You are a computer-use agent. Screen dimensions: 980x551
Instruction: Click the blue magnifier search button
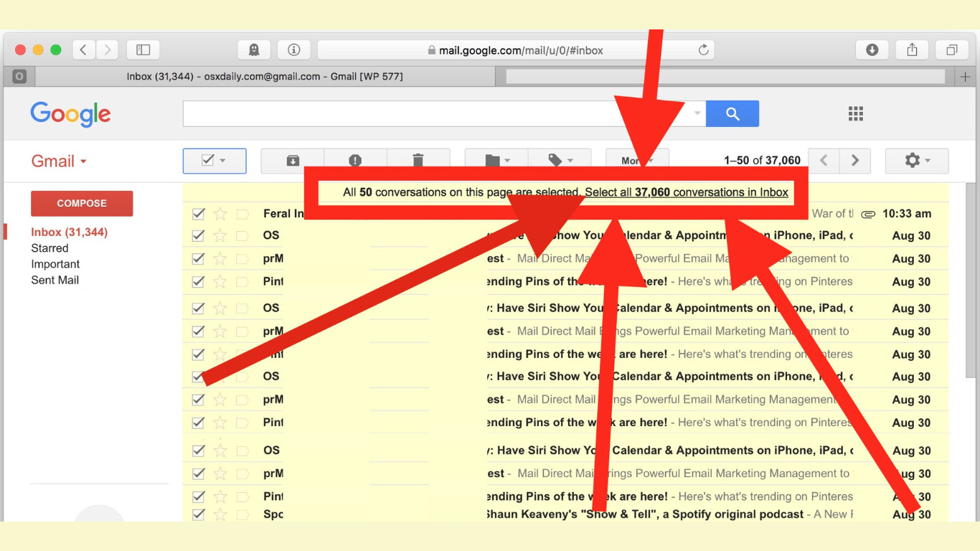[732, 113]
